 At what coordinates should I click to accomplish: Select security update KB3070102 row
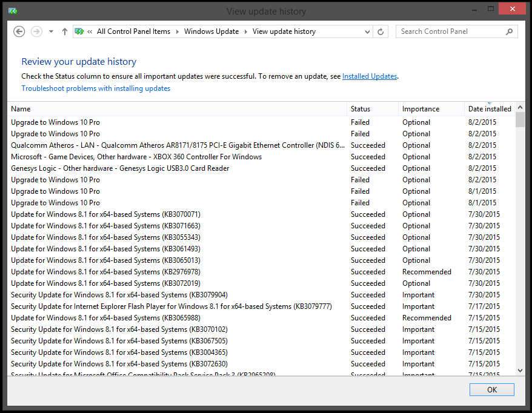click(261, 329)
